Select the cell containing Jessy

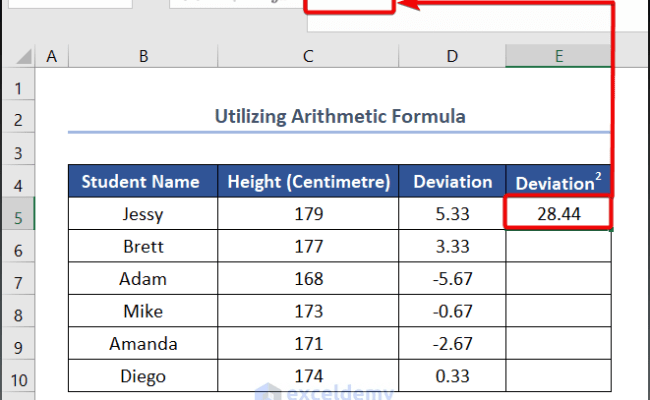143,213
